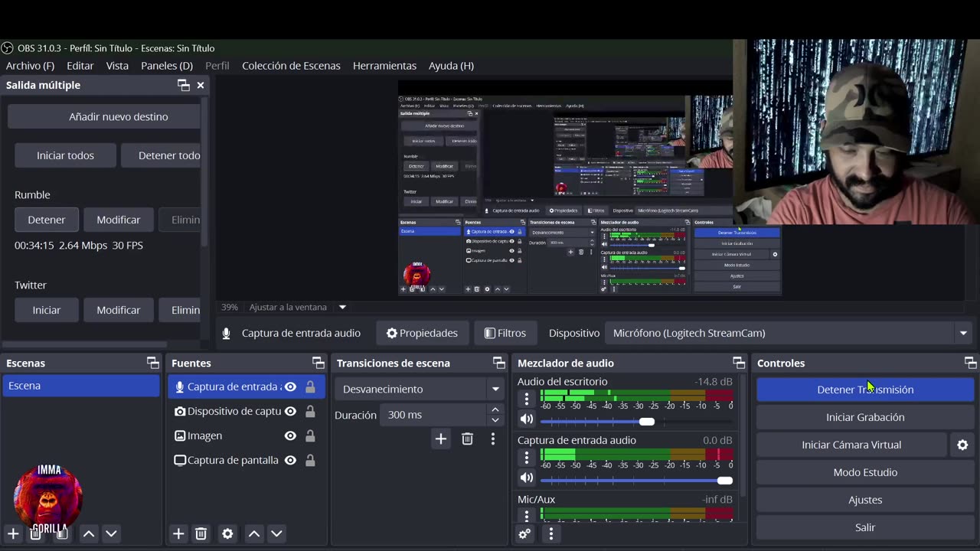Open Filtros for the selected source

[505, 333]
